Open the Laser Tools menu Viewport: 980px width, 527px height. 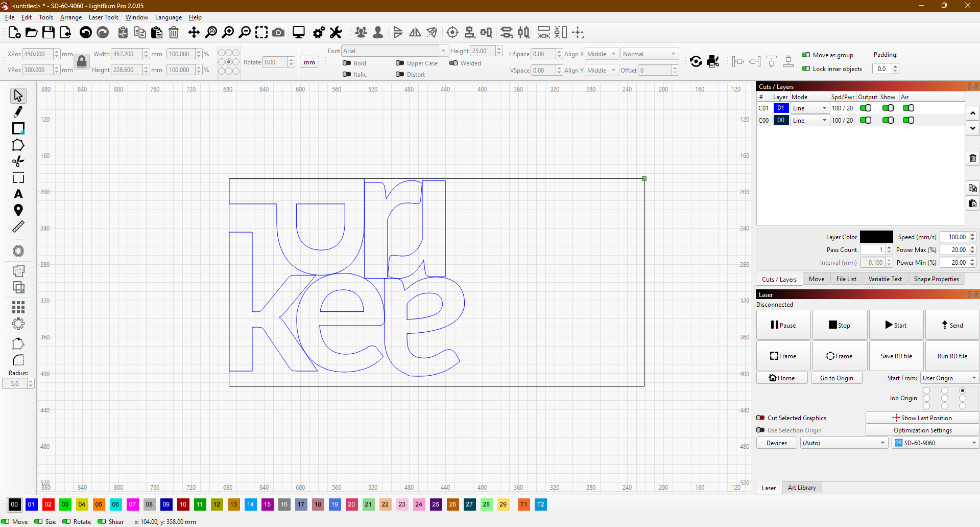[x=104, y=17]
